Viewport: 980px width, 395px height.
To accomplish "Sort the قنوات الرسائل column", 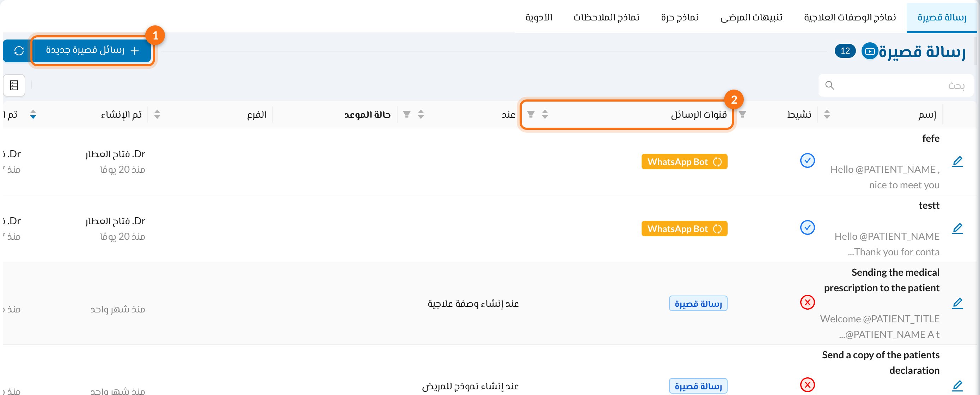I will pyautogui.click(x=545, y=114).
